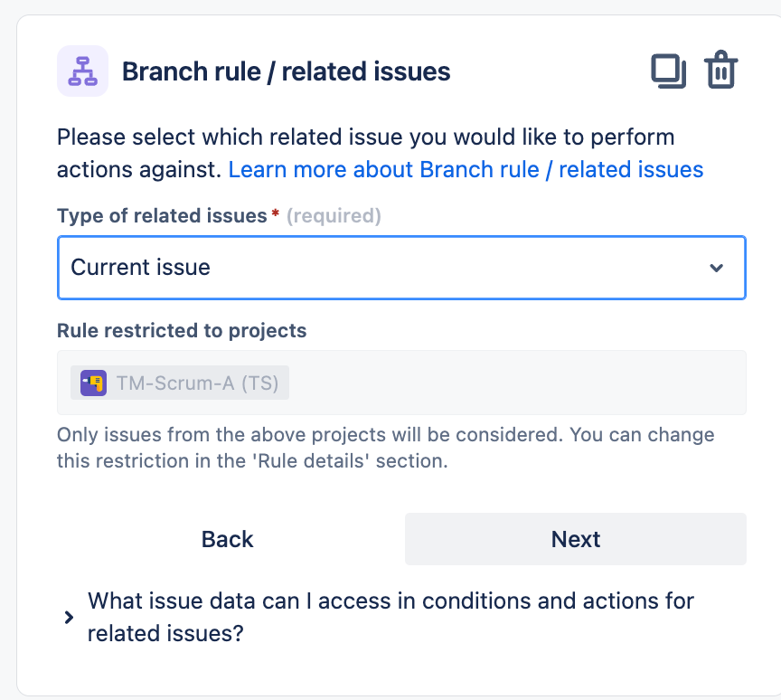Duplicate this component with the copy icon
The height and width of the screenshot is (700, 781).
tap(668, 71)
